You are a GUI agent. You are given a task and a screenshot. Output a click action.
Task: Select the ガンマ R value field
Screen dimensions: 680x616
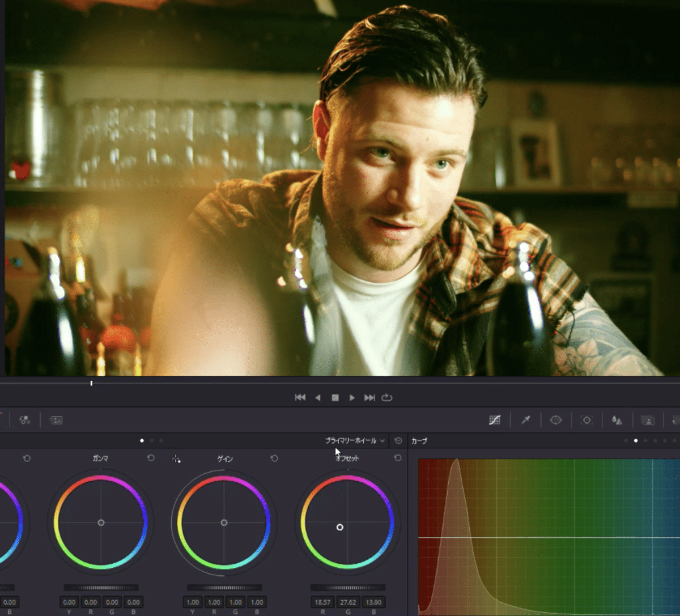point(91,602)
